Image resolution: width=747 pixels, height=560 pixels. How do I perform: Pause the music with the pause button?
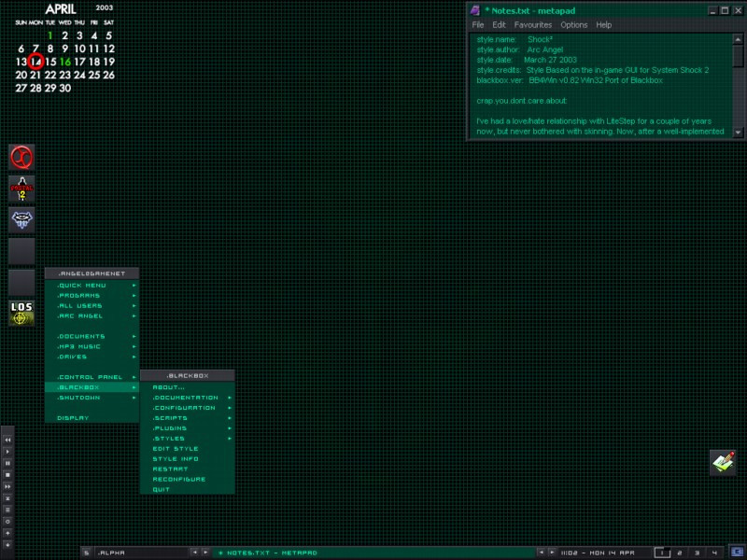(7, 463)
